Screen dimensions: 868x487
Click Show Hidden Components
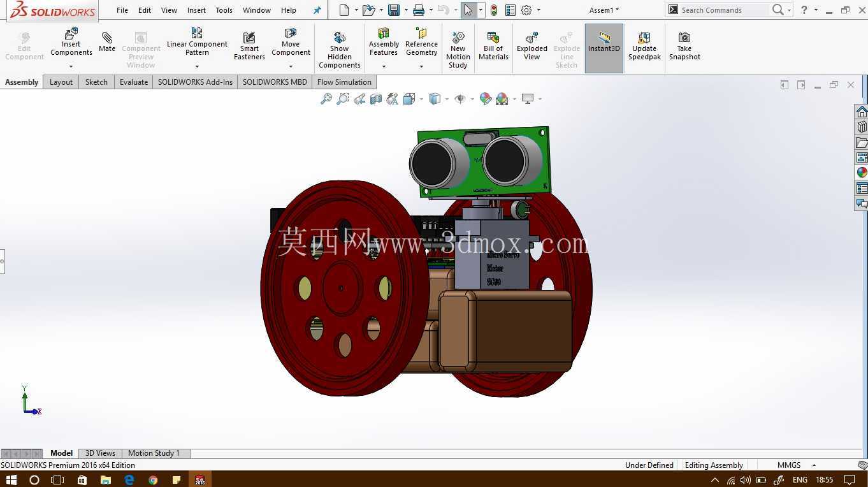[x=340, y=48]
